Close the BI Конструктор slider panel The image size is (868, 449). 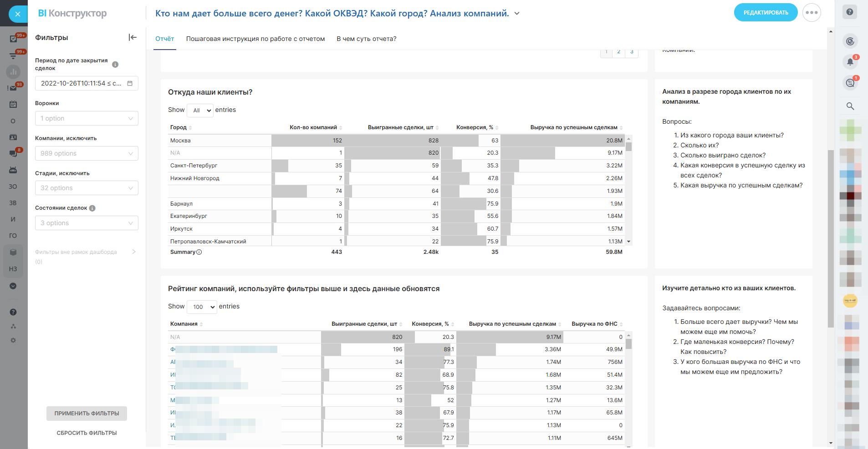coord(18,14)
